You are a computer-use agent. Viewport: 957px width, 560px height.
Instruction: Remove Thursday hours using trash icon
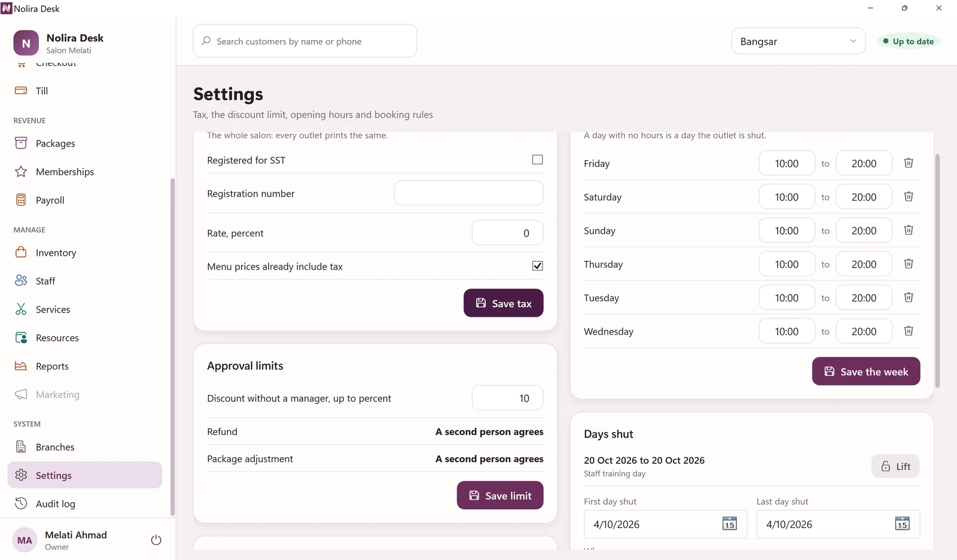[x=908, y=264]
